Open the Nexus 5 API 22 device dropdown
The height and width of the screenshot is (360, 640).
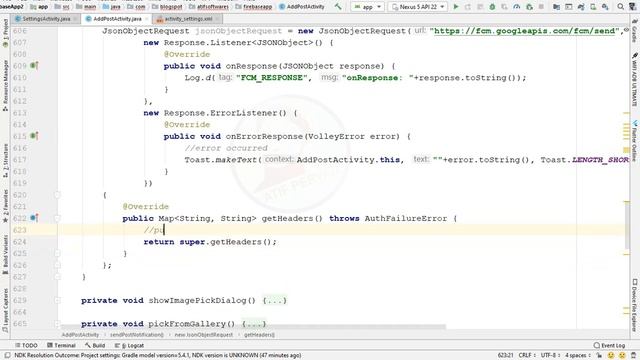click(418, 7)
